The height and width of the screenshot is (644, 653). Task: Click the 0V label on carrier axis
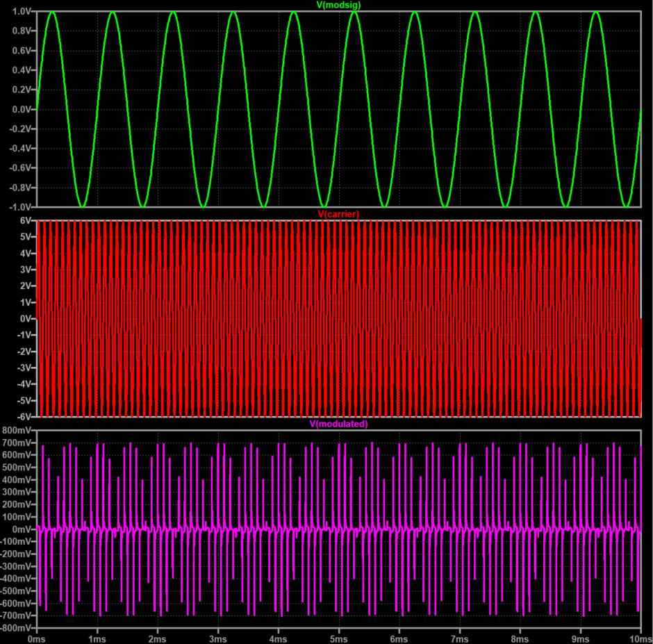click(x=26, y=319)
